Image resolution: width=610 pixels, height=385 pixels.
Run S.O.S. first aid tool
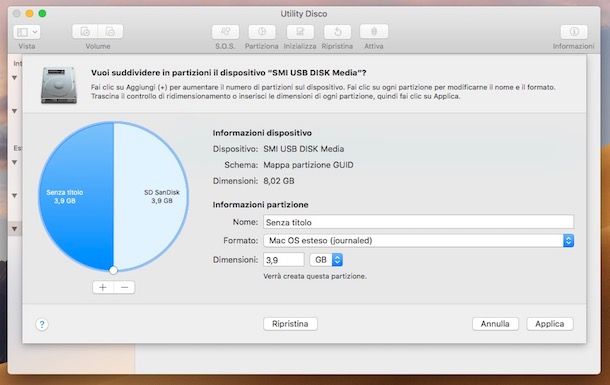tap(225, 32)
